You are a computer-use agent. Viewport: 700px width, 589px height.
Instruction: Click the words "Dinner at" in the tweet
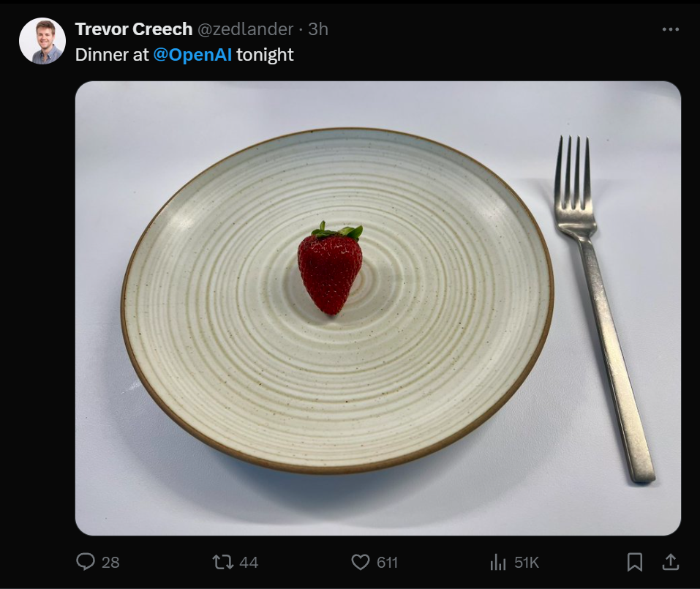point(112,55)
